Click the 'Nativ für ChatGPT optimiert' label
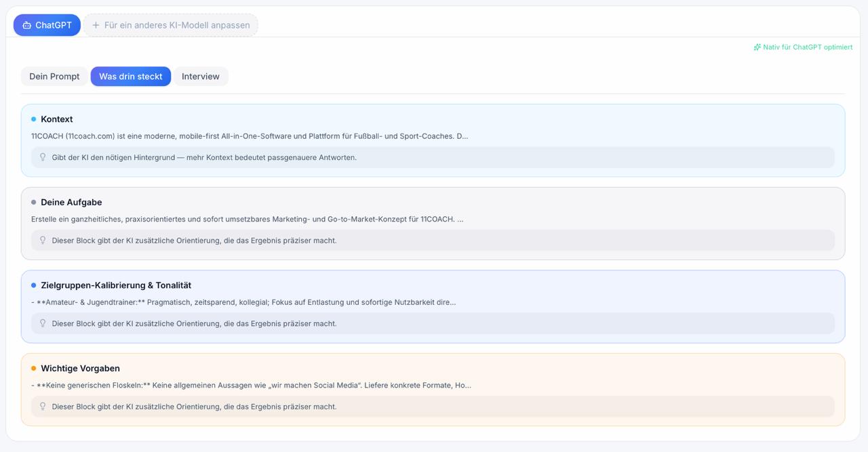Image resolution: width=868 pixels, height=452 pixels. 808,47
